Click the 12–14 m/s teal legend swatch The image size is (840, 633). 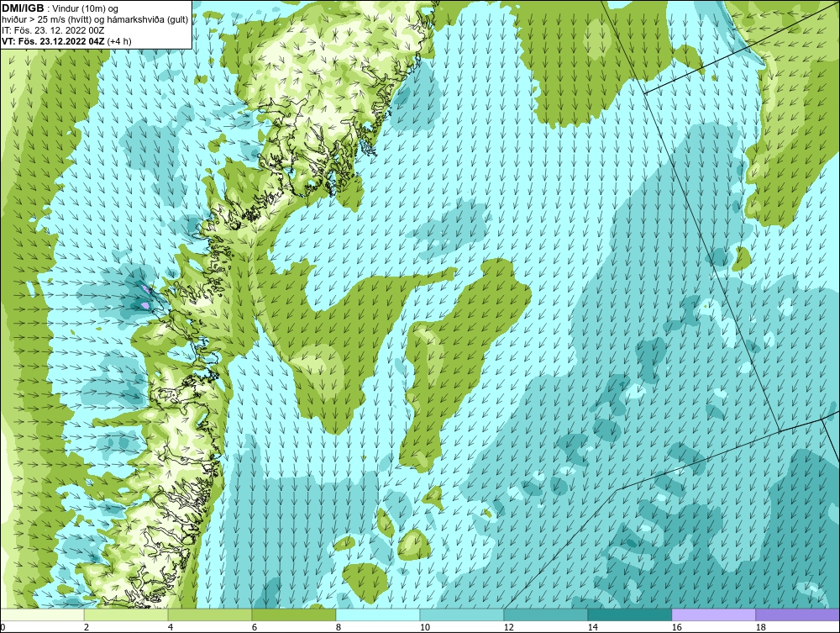(x=546, y=615)
